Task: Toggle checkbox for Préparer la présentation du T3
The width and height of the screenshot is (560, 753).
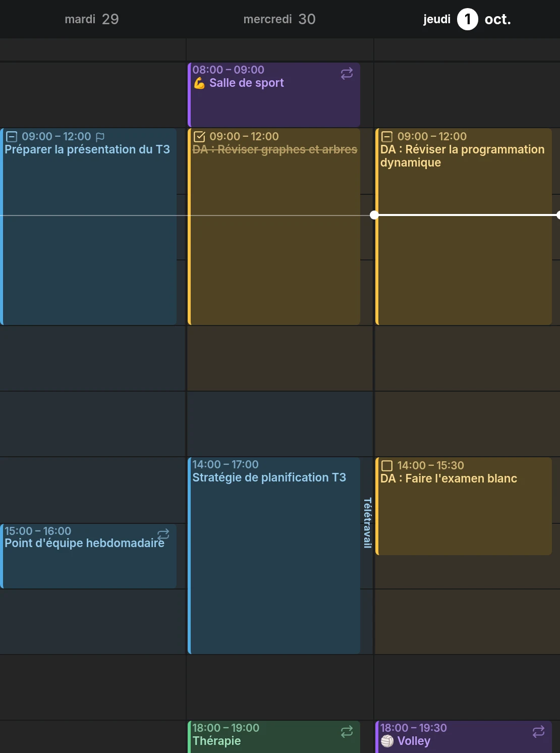Action: point(11,136)
